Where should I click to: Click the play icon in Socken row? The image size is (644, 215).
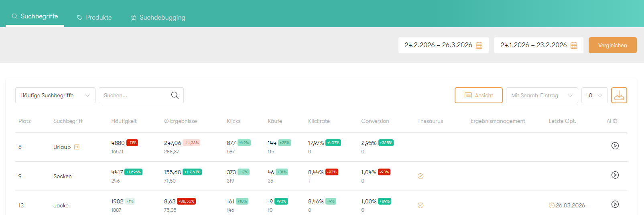[615, 175]
